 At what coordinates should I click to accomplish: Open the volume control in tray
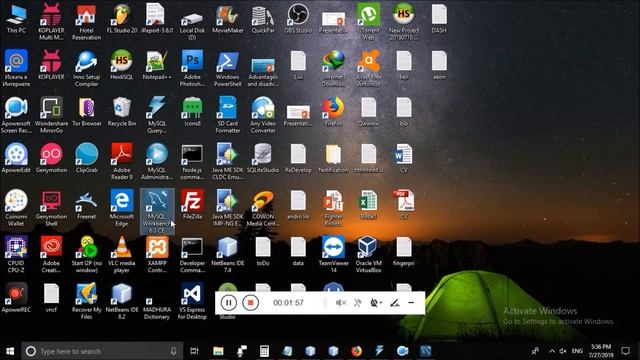coord(563,351)
